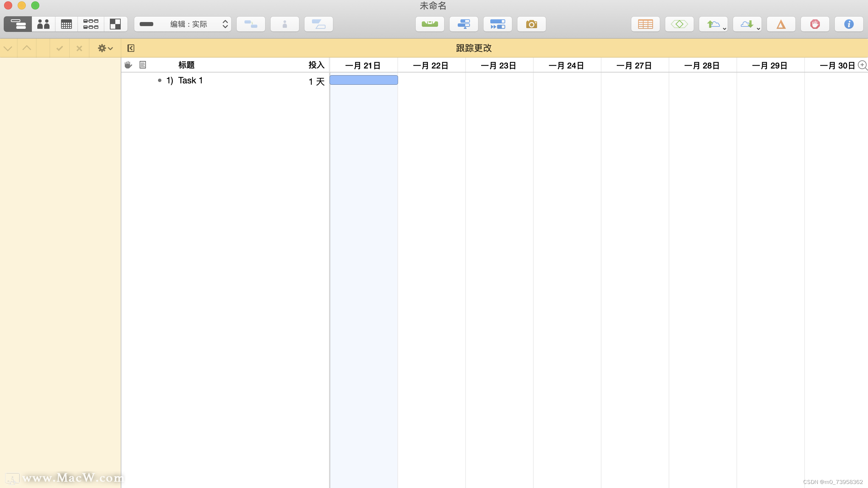The height and width of the screenshot is (488, 868).
Task: Click the camera/screenshot capture icon
Action: pos(531,24)
